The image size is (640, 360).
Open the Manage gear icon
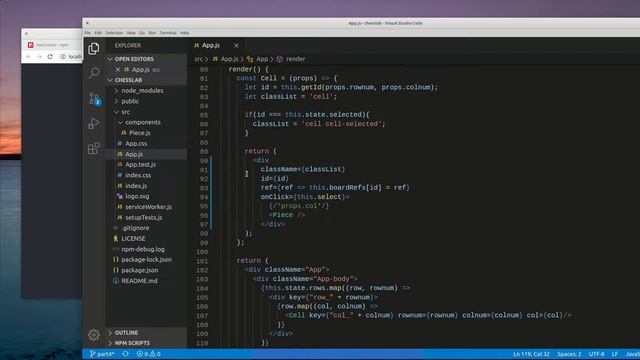(x=93, y=335)
